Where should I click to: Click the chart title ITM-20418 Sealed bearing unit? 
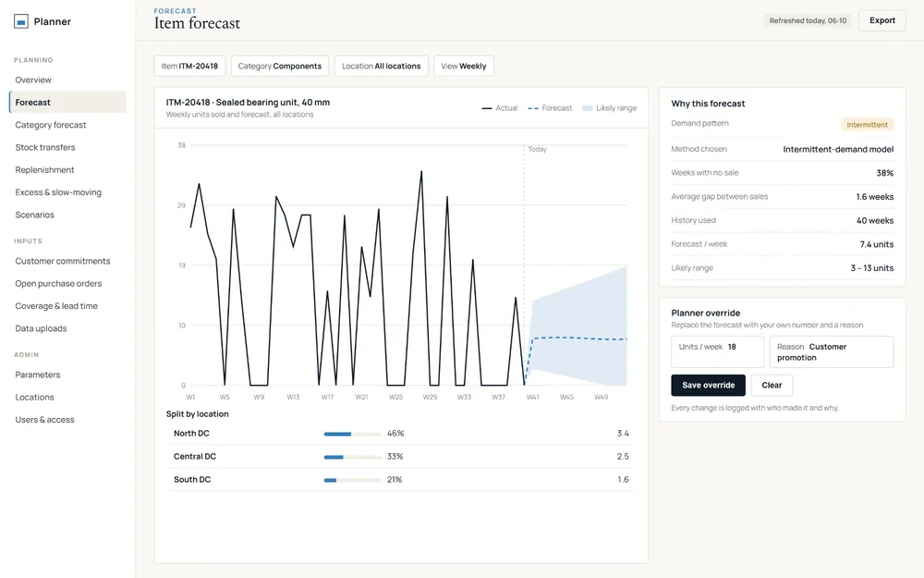[248, 102]
